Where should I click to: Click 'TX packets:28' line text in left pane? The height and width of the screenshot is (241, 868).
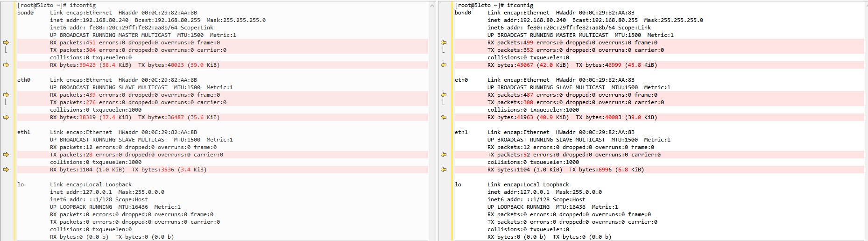click(x=137, y=155)
